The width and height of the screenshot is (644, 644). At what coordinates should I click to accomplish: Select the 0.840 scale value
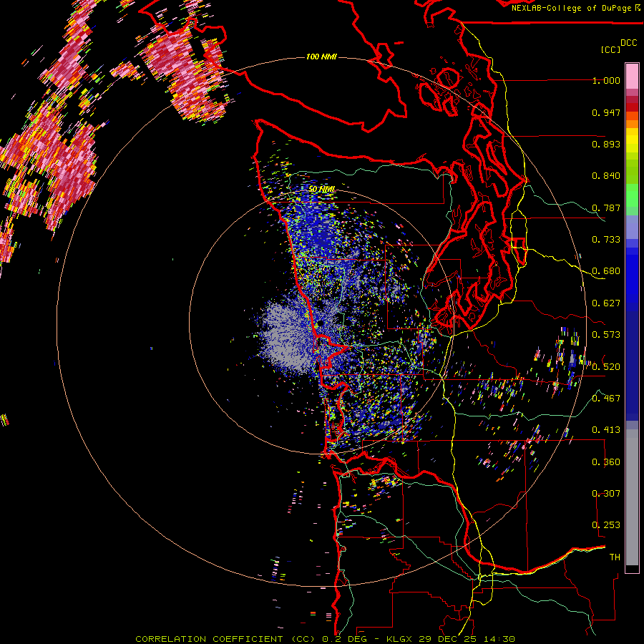(x=606, y=176)
